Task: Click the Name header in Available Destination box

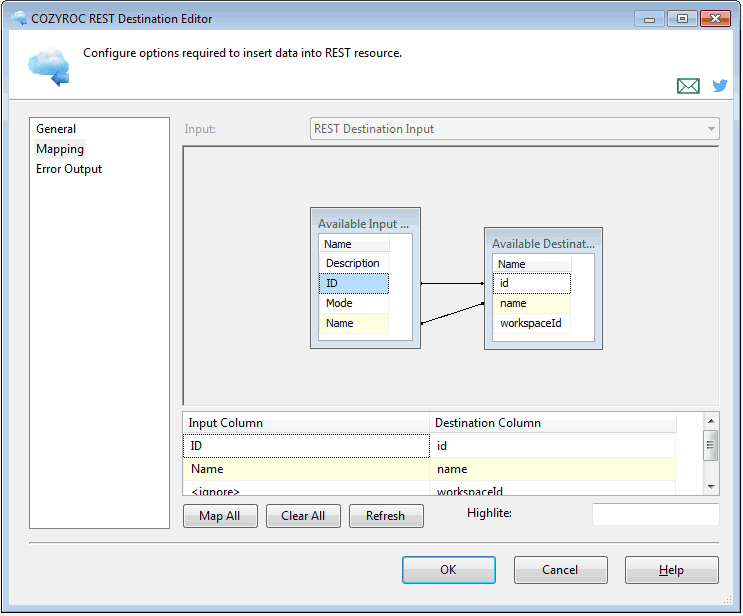Action: 532,264
